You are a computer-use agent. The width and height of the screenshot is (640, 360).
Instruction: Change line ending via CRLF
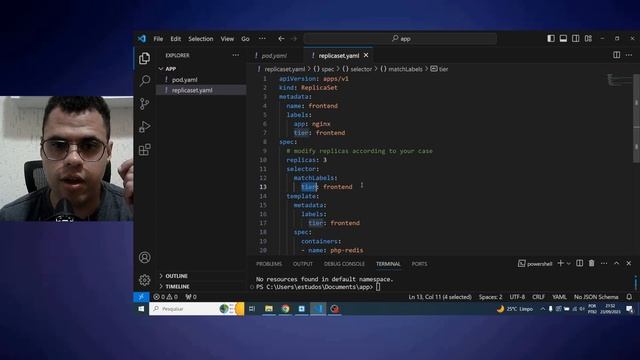tap(538, 297)
